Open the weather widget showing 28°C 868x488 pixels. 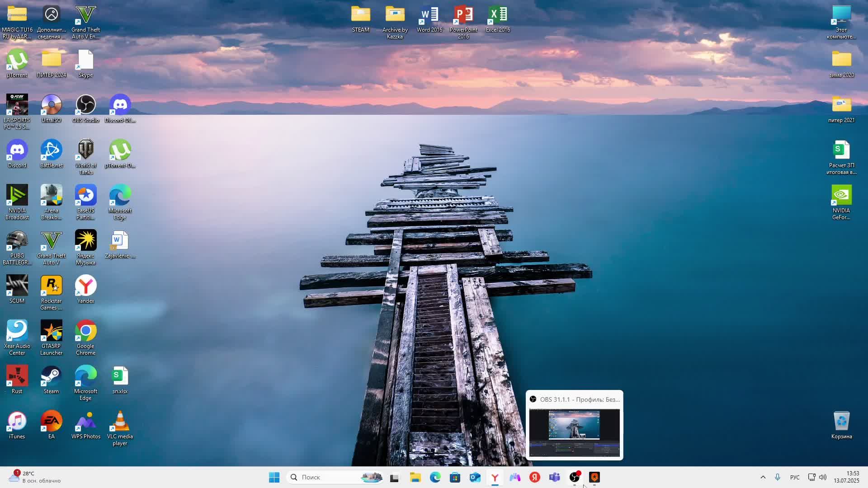click(x=34, y=477)
